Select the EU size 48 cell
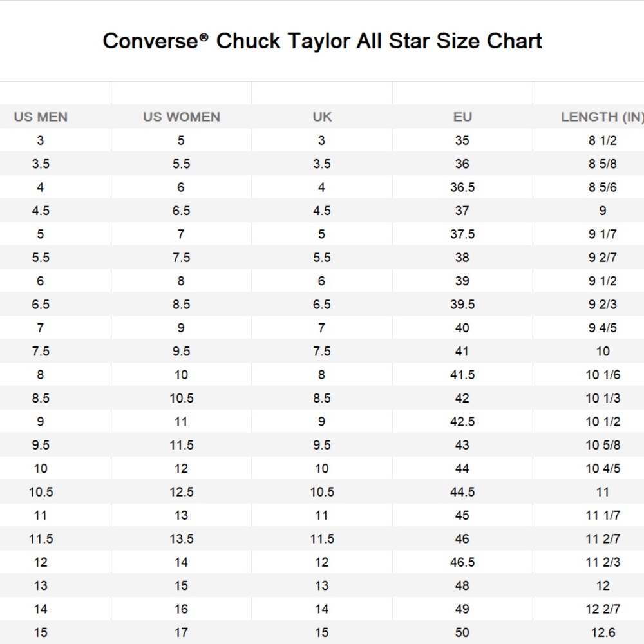 pos(462,585)
